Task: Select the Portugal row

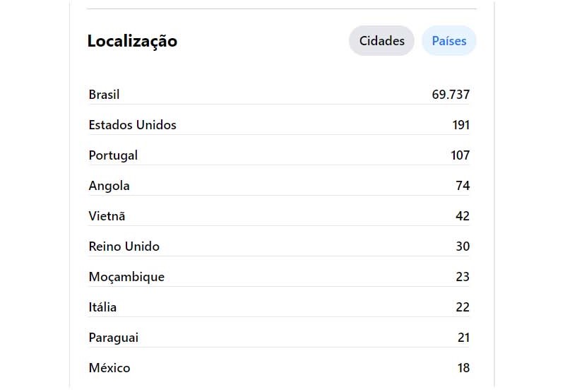Action: click(x=279, y=155)
